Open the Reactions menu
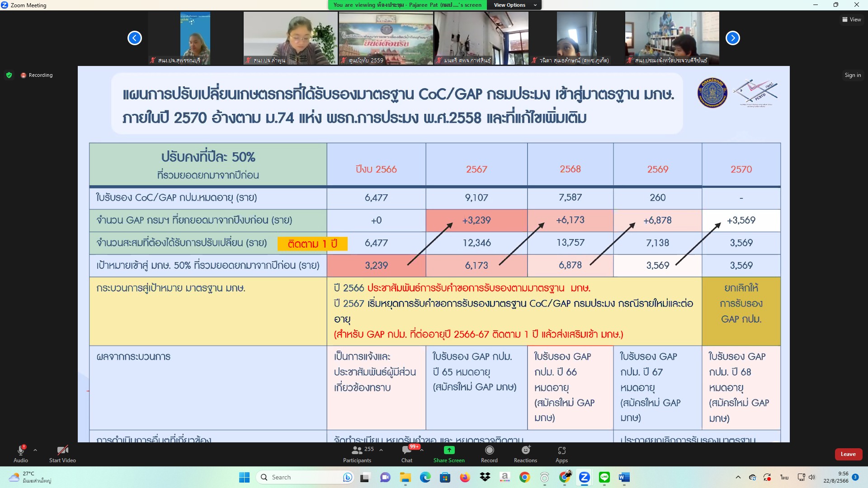The image size is (868, 488). [525, 454]
